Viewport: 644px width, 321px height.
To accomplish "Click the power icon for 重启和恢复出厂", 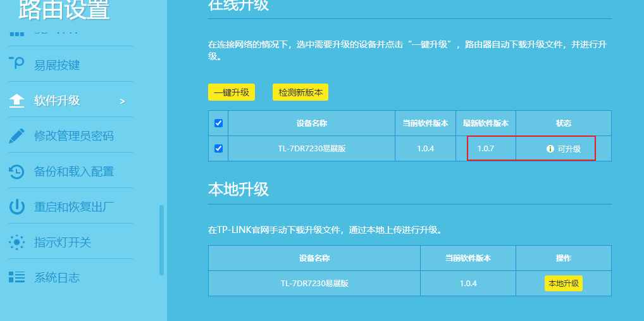I will 16,207.
